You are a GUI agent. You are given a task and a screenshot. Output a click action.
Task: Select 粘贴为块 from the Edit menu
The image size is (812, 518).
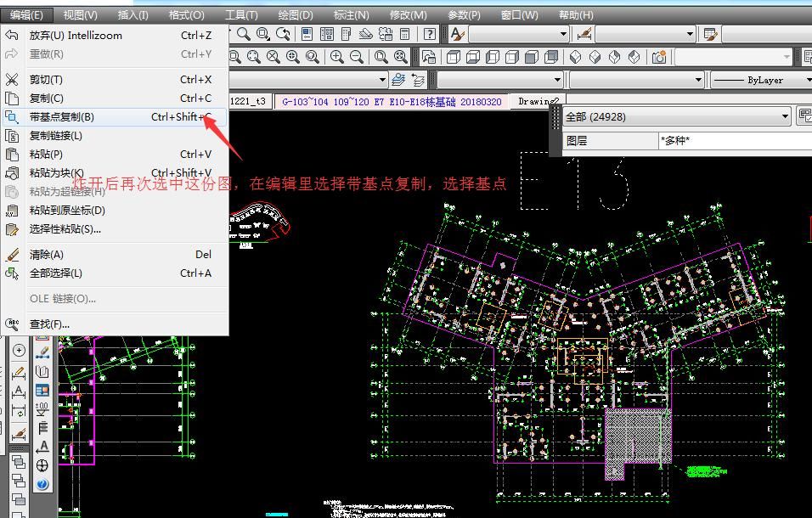click(x=76, y=172)
